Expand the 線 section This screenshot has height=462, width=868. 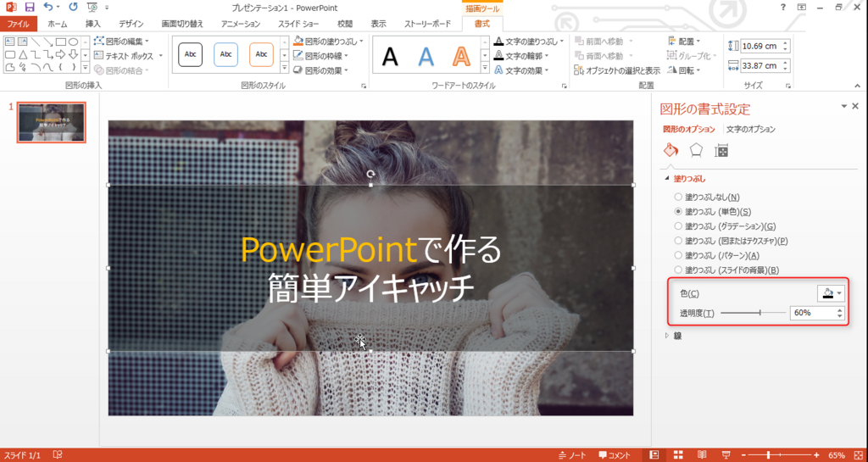pos(666,336)
